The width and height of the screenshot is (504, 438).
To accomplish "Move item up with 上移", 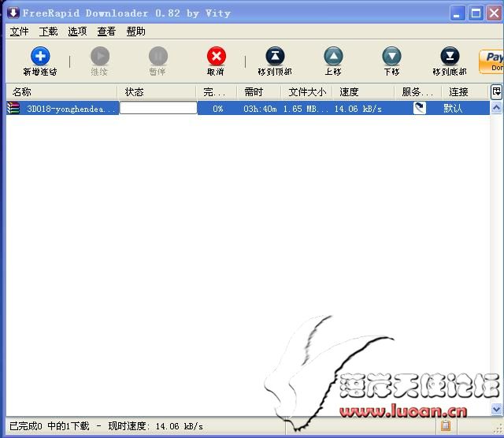I will pyautogui.click(x=333, y=61).
